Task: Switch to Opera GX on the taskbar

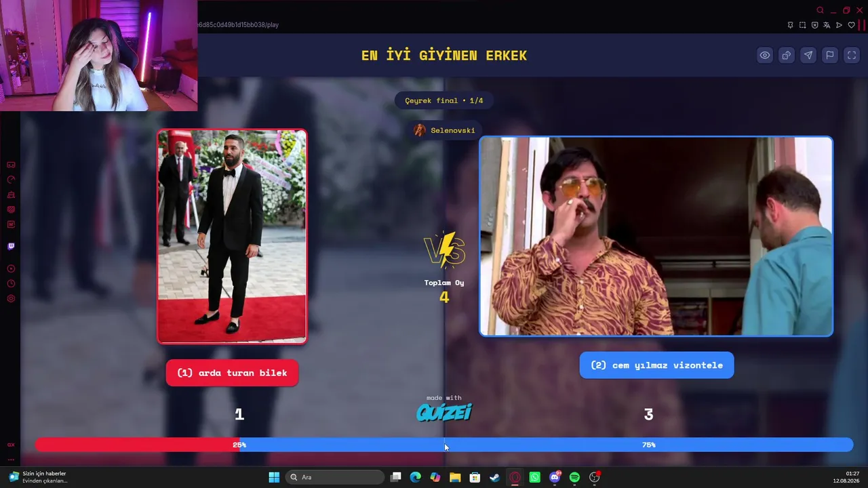Action: tap(515, 477)
